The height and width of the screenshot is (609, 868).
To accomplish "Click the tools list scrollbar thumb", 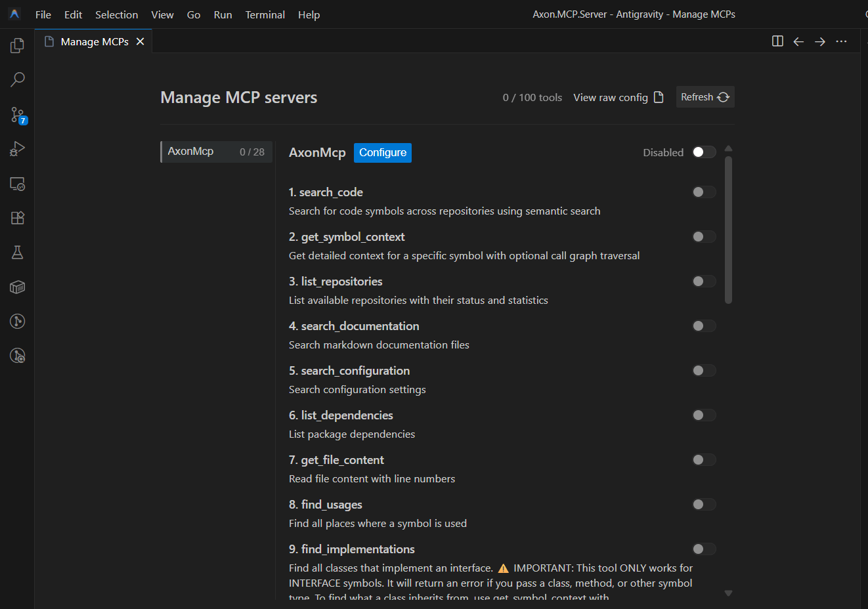I will click(728, 230).
